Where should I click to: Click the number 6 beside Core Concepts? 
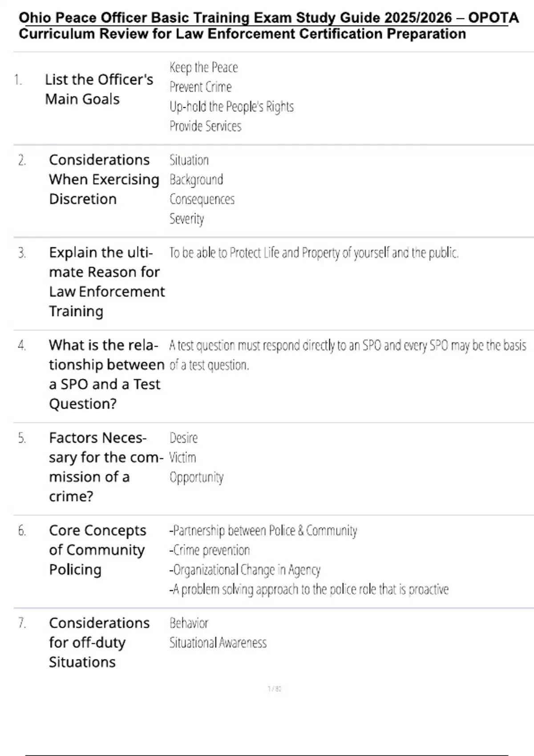pyautogui.click(x=22, y=531)
